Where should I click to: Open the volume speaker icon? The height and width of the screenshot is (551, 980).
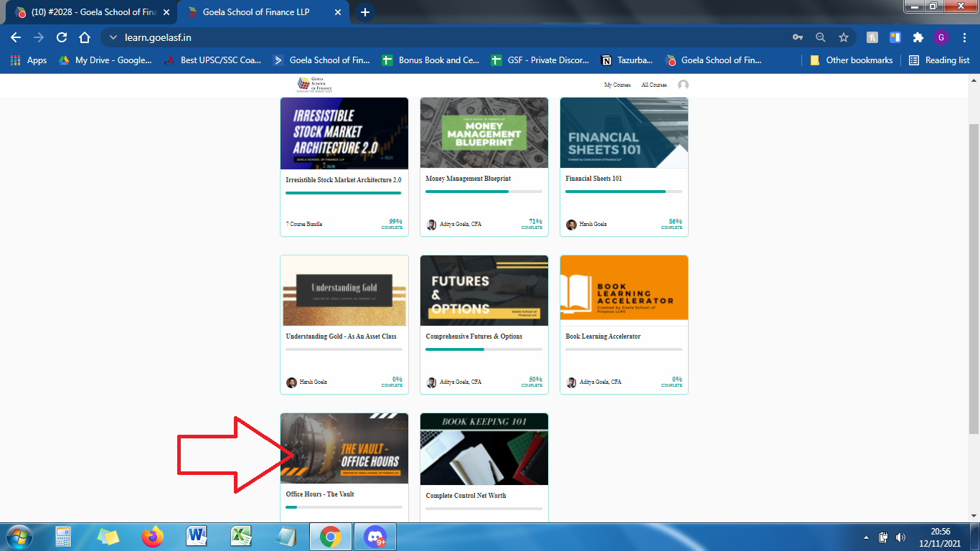[x=900, y=537]
